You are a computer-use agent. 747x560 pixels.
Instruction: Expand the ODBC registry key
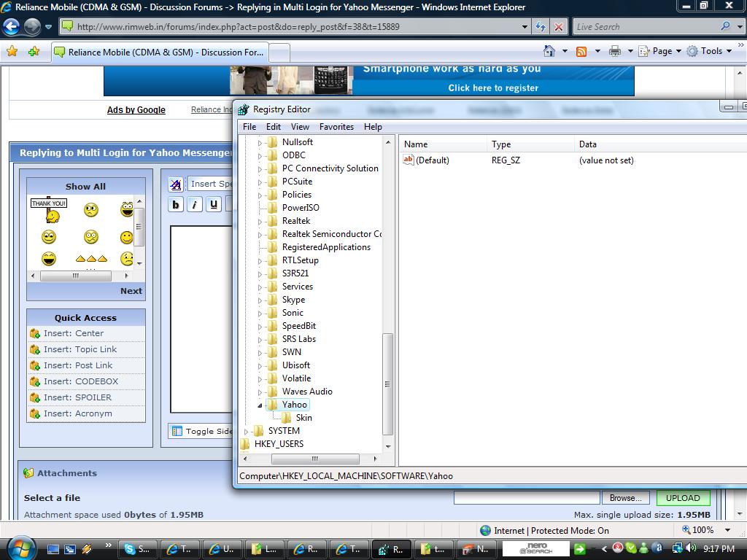[260, 156]
